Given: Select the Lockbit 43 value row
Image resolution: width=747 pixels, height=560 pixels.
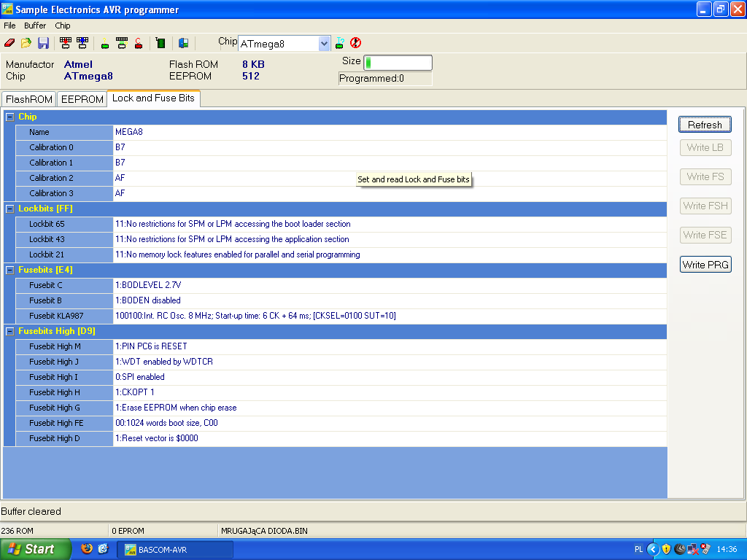Looking at the screenshot, I should point(390,239).
